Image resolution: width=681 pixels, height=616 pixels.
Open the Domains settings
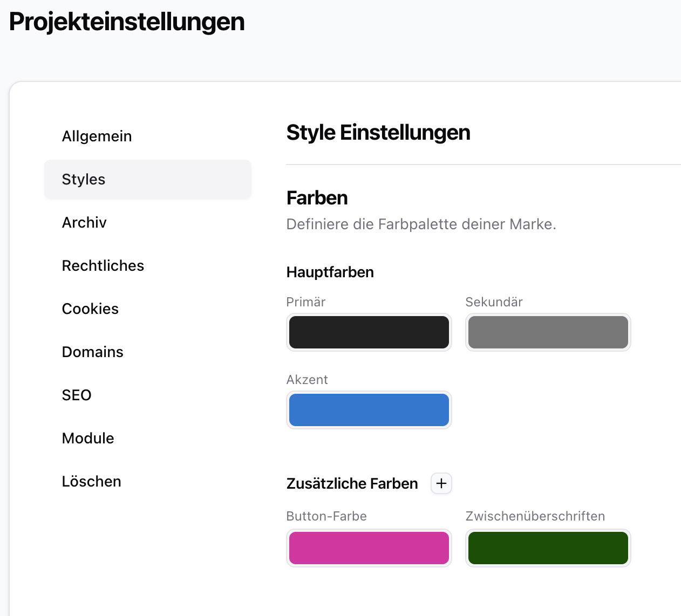pos(92,352)
